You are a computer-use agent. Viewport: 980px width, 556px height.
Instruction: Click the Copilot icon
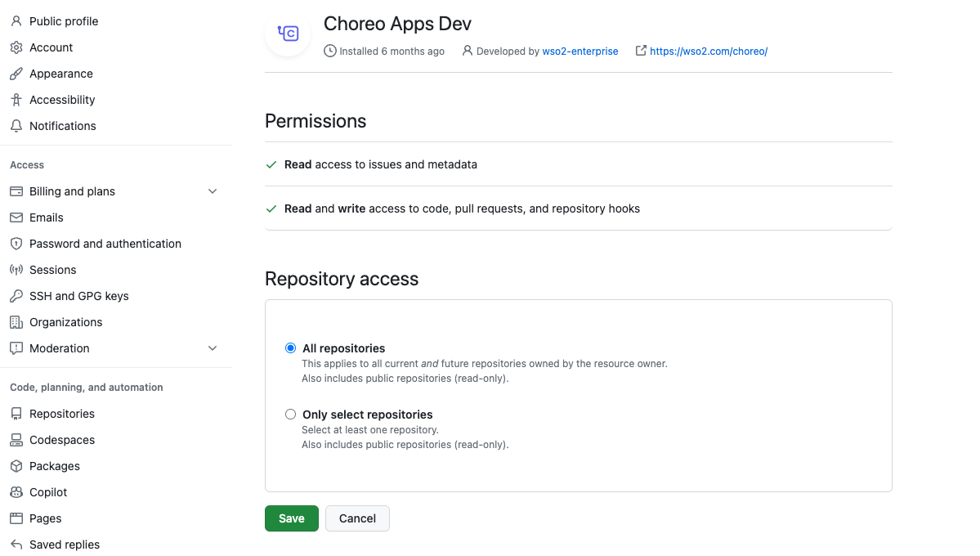[16, 492]
